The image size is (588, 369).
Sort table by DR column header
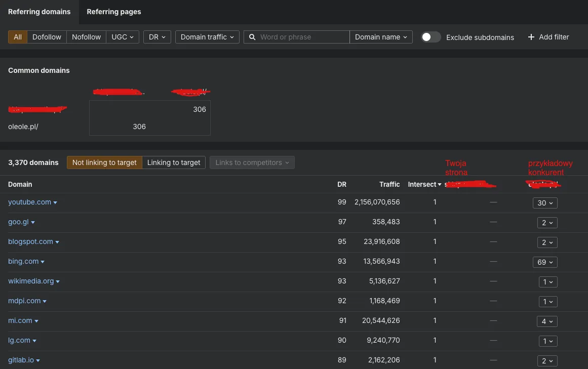pyautogui.click(x=342, y=184)
